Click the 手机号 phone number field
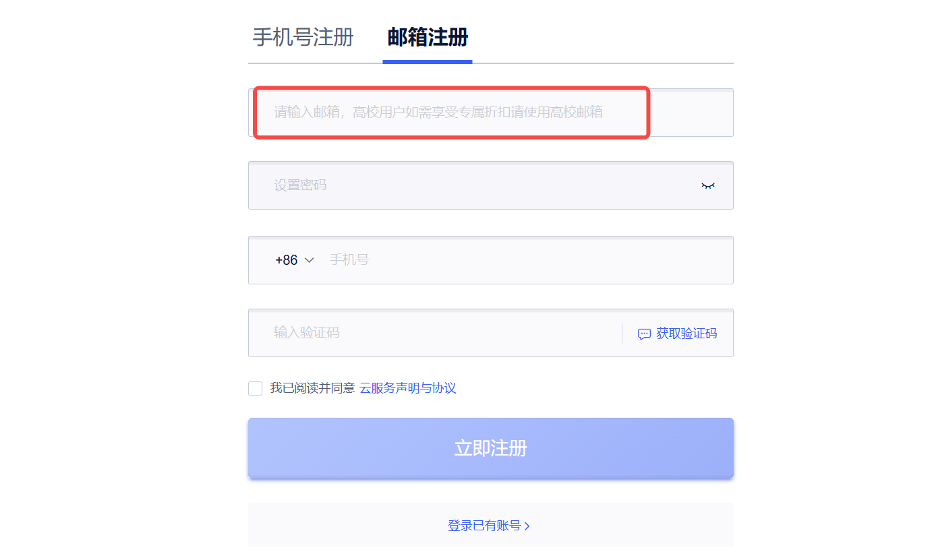Image resolution: width=936 pixels, height=560 pixels. (526, 260)
